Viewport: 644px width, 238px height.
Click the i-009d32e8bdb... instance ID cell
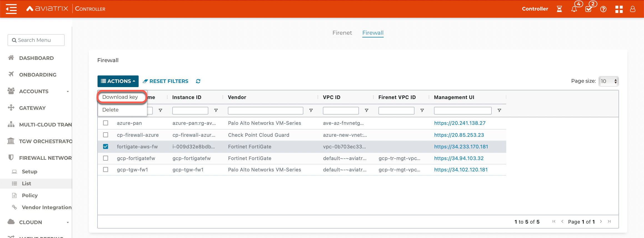tap(194, 147)
